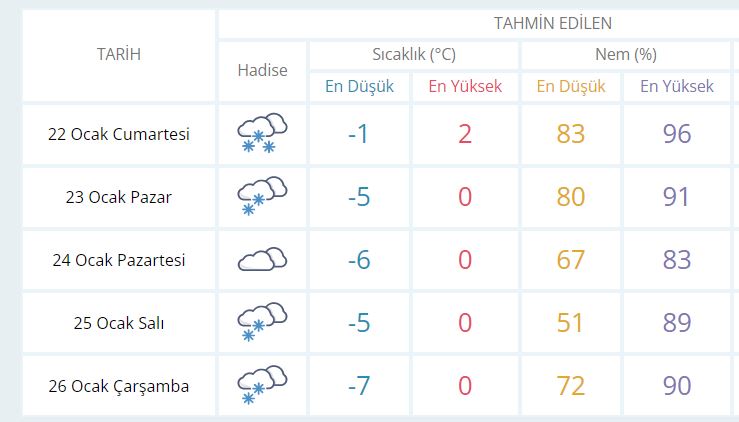Click En Yüksek under Nem
The height and width of the screenshot is (422, 739).
pos(677,86)
